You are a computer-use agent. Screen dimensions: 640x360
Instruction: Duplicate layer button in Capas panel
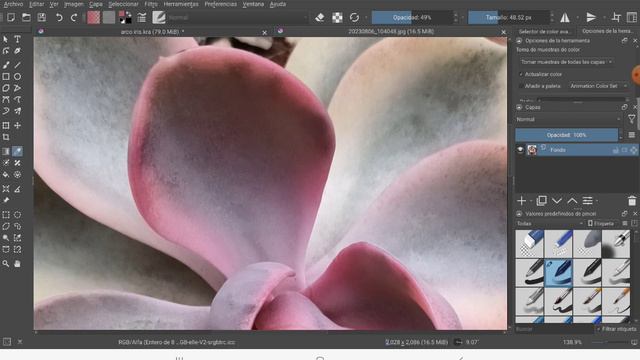point(541,200)
